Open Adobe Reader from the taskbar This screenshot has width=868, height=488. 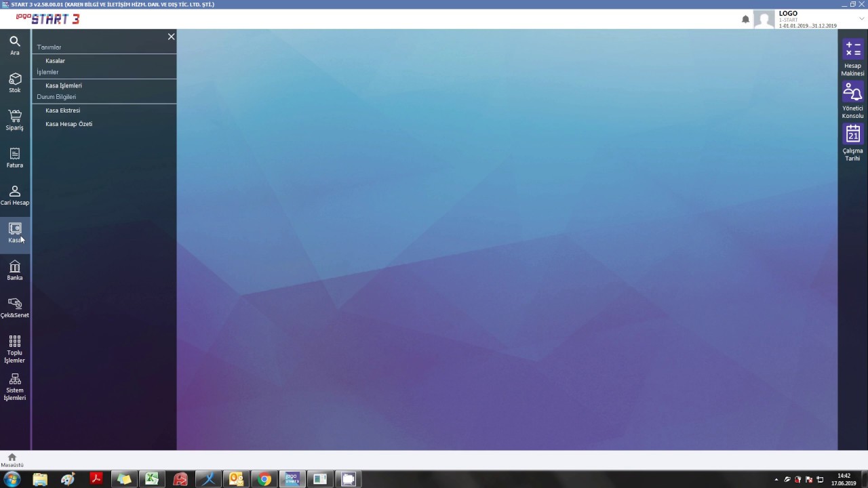click(x=96, y=479)
